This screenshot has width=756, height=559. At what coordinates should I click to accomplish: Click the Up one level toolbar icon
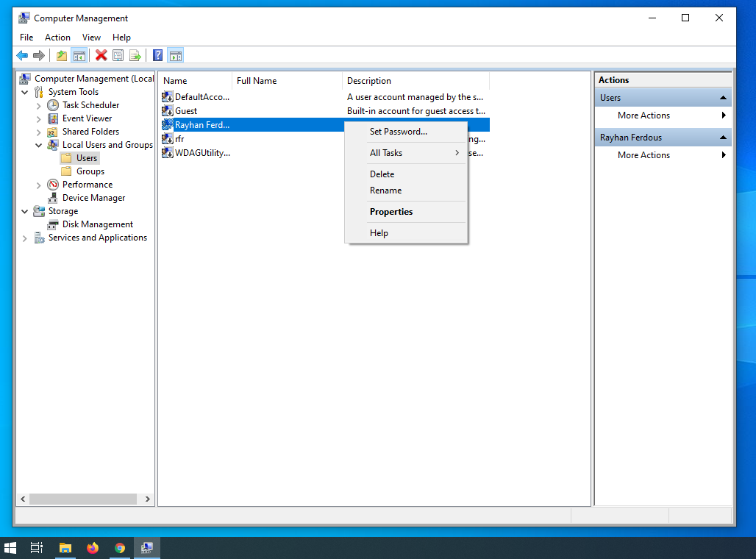click(62, 55)
